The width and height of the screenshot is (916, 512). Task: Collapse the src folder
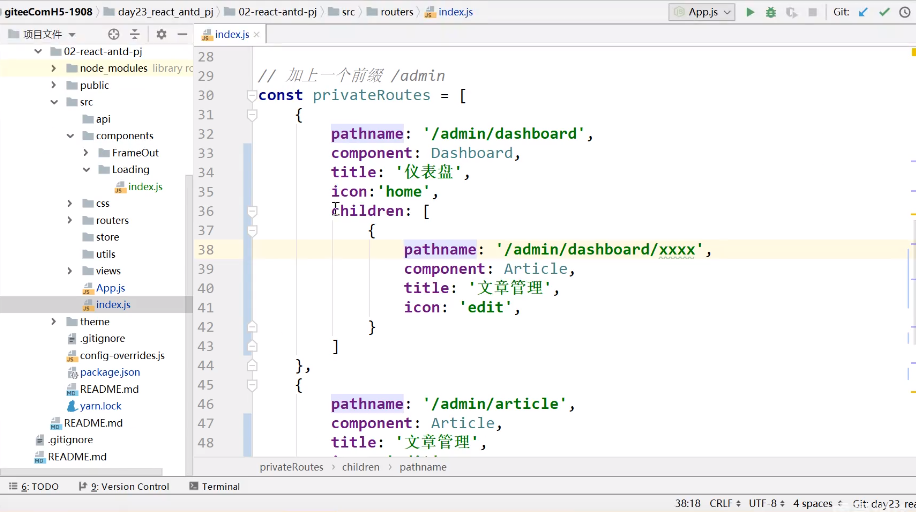[x=54, y=102]
